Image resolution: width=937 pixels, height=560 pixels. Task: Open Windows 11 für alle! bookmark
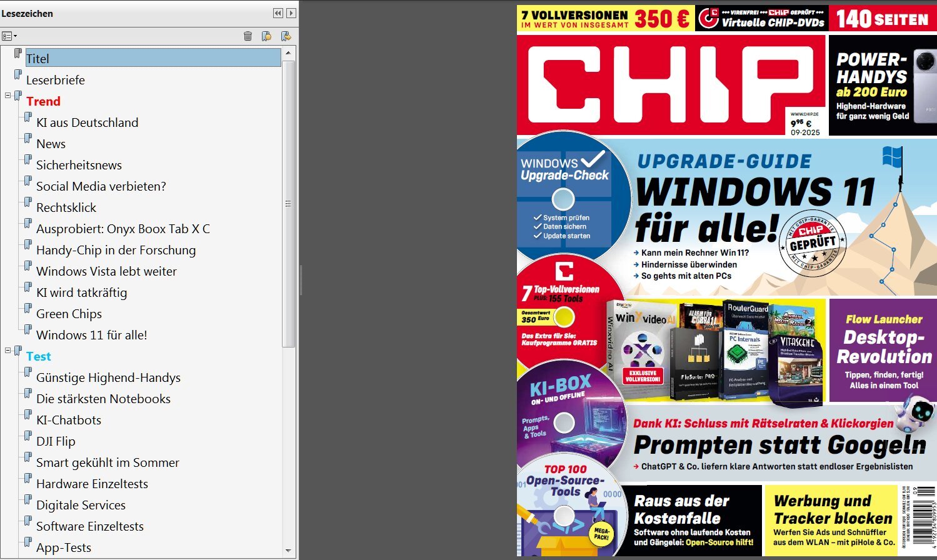click(92, 335)
